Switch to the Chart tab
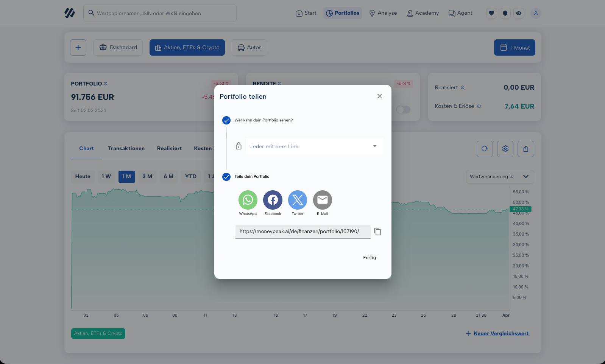Viewport: 605px width, 364px height. coord(86,149)
